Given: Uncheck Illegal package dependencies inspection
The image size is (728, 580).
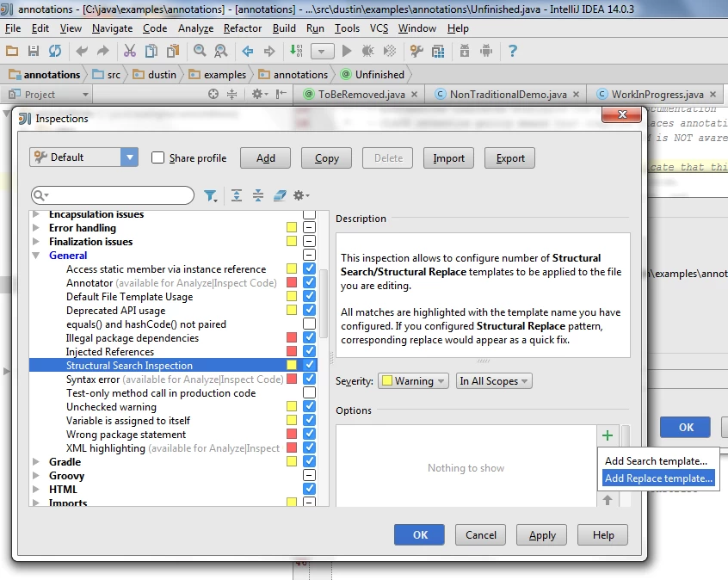Looking at the screenshot, I should [x=309, y=337].
